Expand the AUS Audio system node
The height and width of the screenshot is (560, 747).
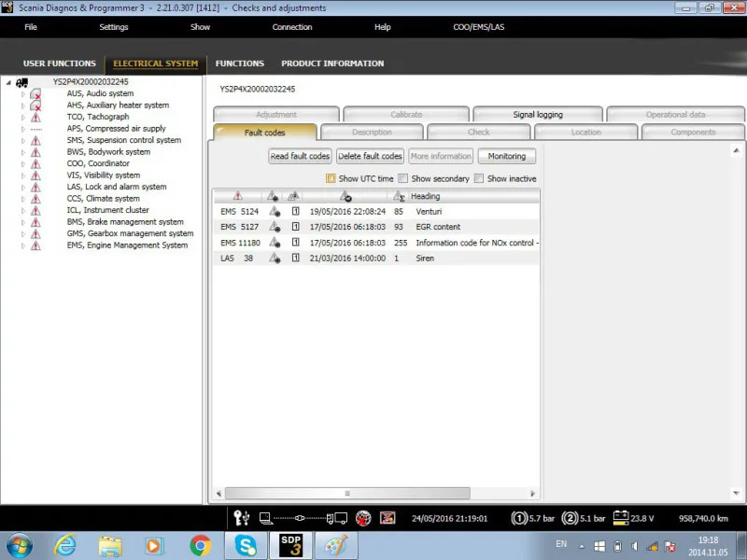point(22,94)
